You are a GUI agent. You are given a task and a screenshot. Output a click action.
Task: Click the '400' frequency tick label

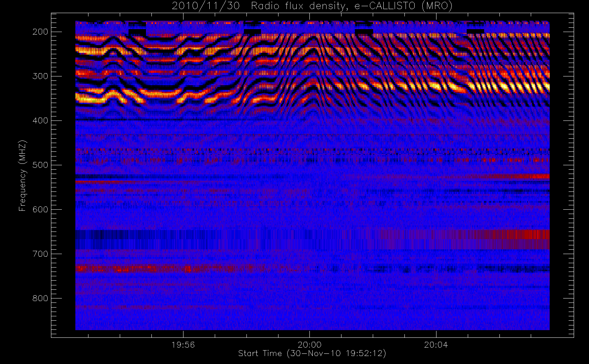pos(40,120)
